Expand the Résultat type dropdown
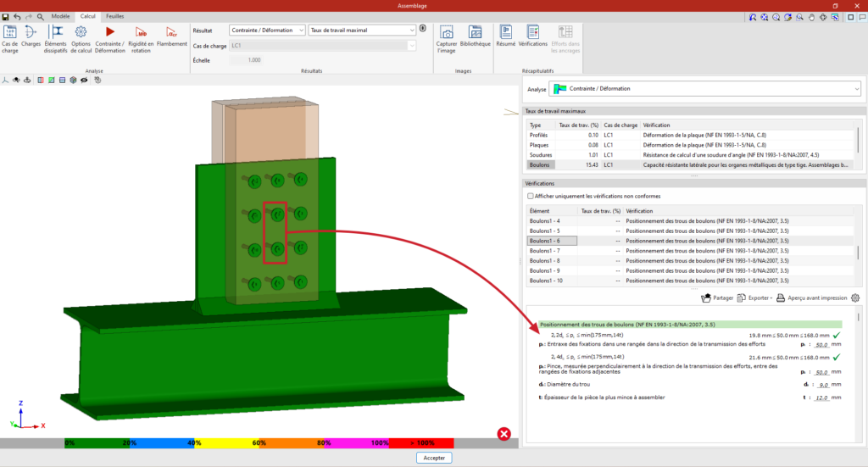The height and width of the screenshot is (467, 868). 266,30
